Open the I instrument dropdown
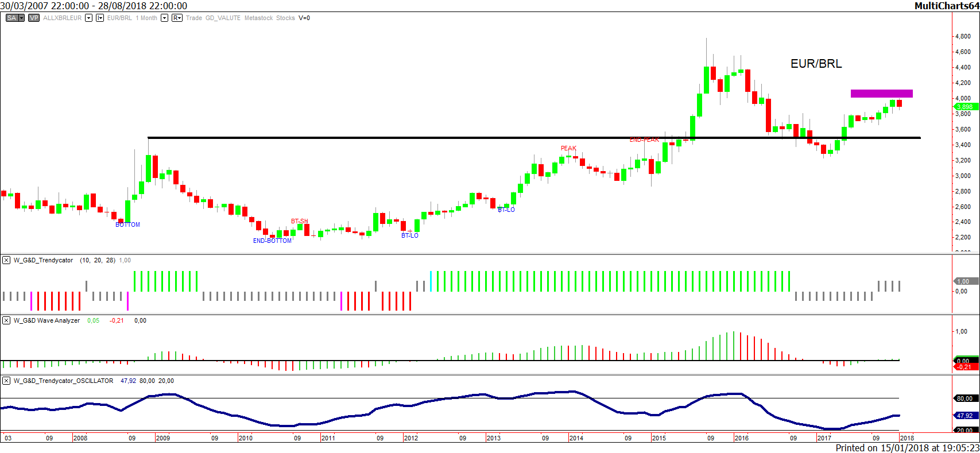Image resolution: width=980 pixels, height=453 pixels. pyautogui.click(x=100, y=18)
